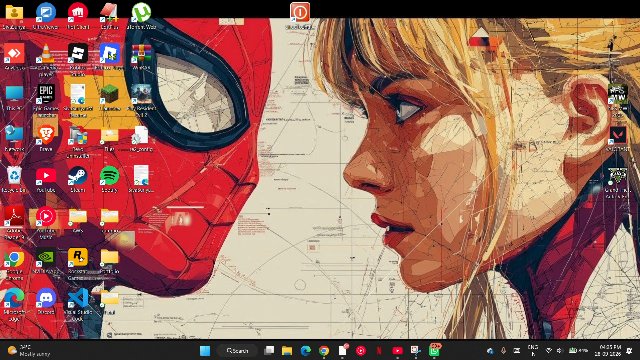The width and height of the screenshot is (640, 360).
Task: Open the Roblox Studio shortcut
Action: pos(78,53)
